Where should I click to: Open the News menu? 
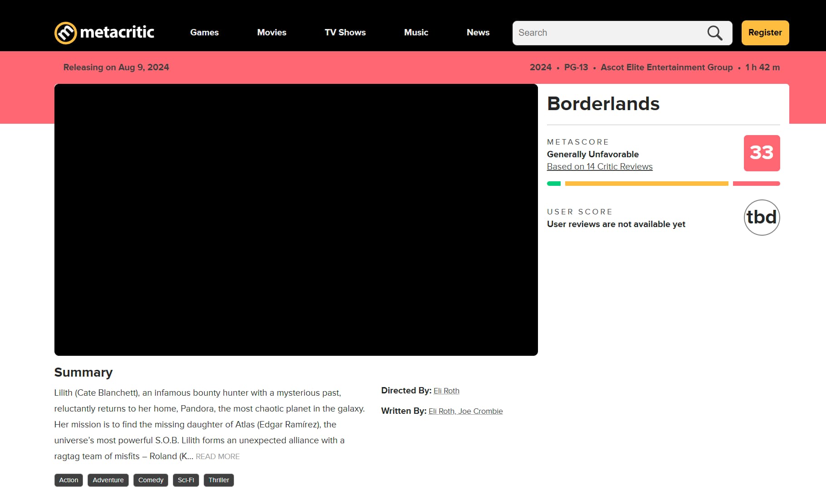pos(478,33)
